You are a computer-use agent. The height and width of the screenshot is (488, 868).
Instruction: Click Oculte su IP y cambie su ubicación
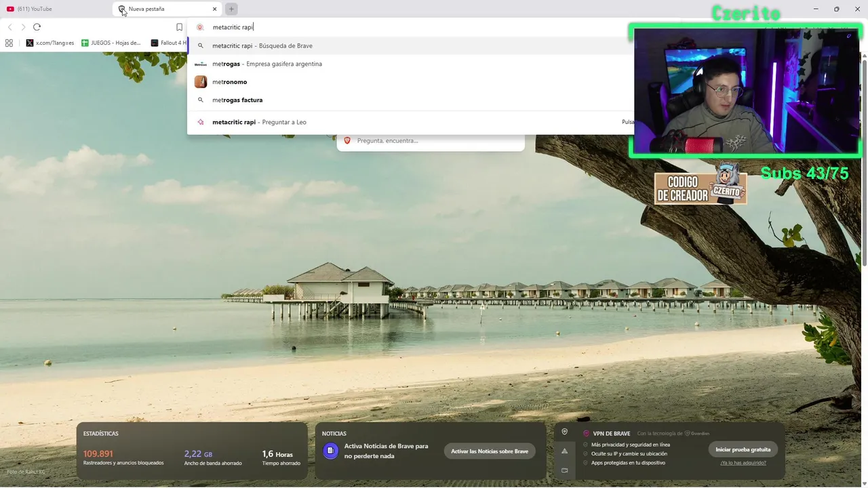coord(629,453)
